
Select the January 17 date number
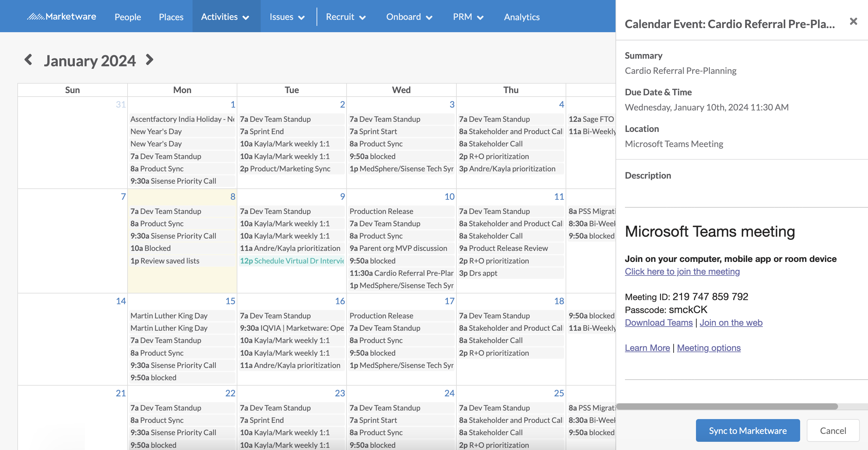(x=449, y=301)
